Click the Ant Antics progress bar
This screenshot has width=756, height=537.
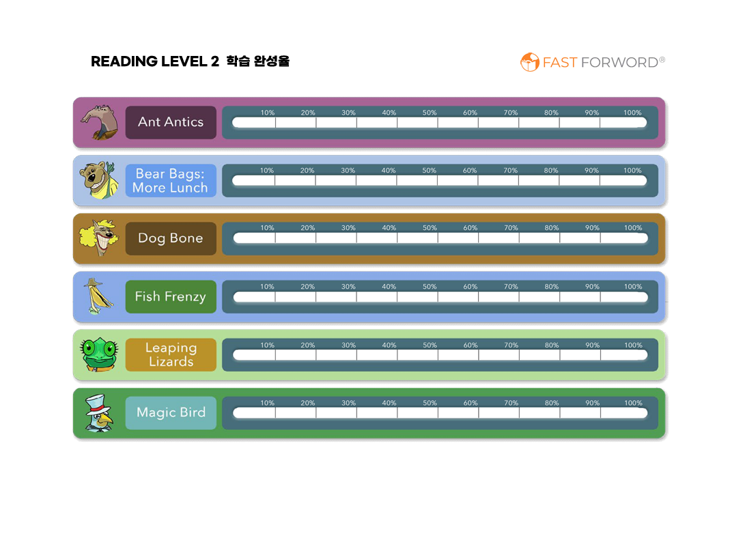point(440,123)
